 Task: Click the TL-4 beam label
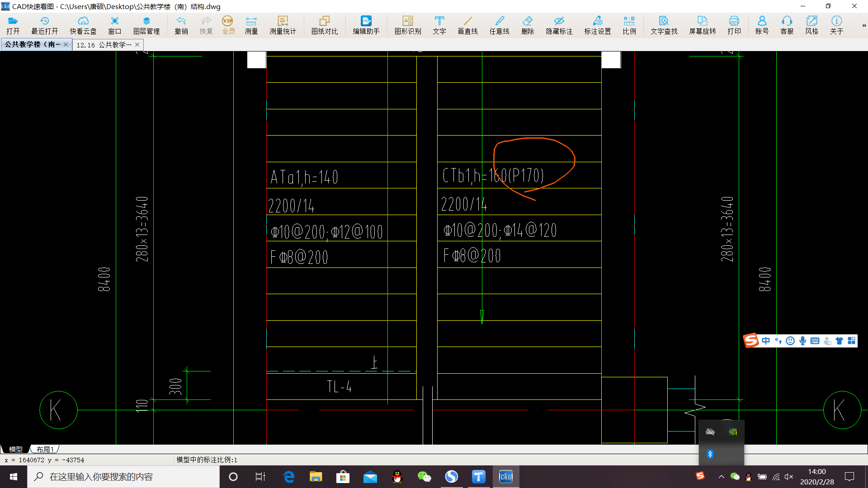click(x=339, y=387)
